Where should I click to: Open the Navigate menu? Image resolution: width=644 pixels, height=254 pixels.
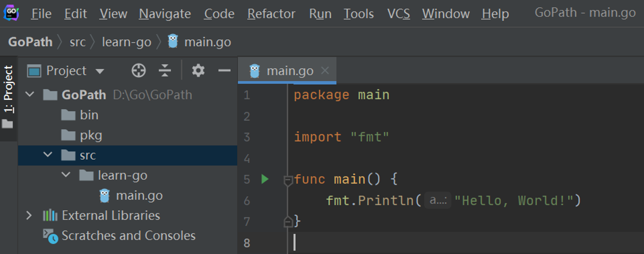pos(165,14)
